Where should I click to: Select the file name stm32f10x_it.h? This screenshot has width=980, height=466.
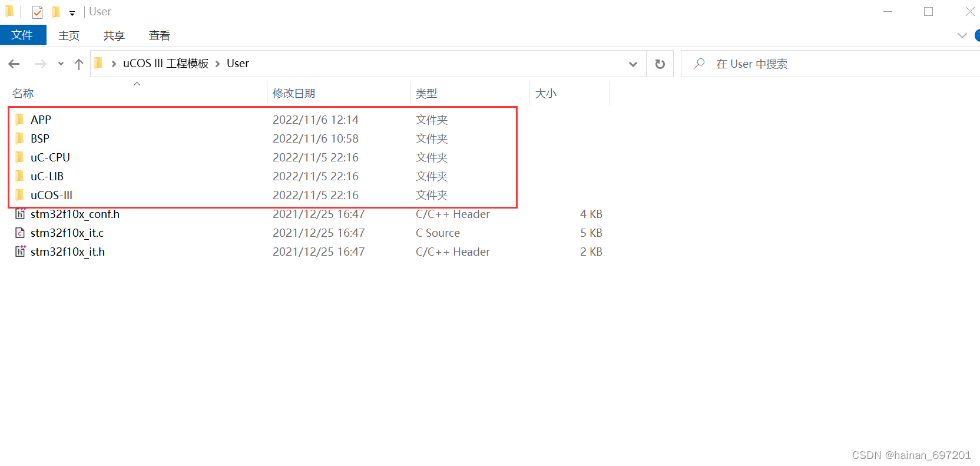pos(68,252)
